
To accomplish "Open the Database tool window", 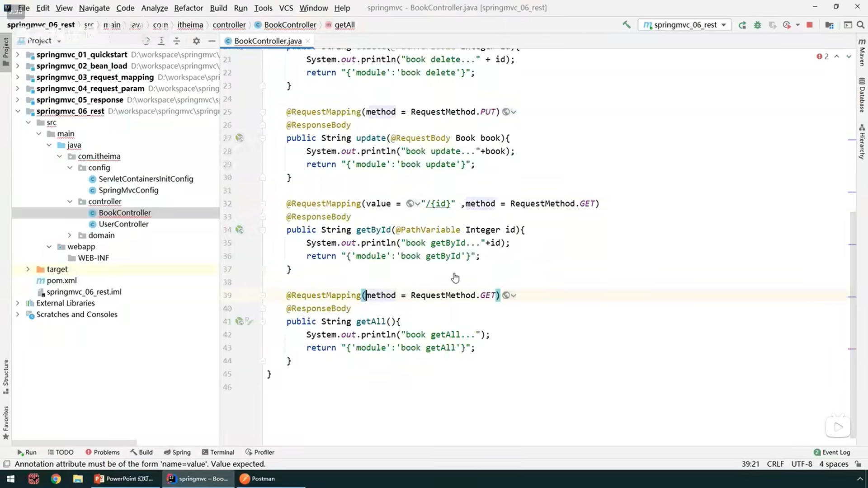I will pos(862,95).
